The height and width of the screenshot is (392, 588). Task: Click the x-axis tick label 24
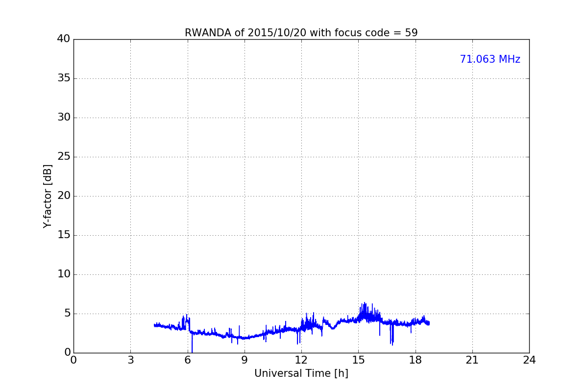coord(529,360)
